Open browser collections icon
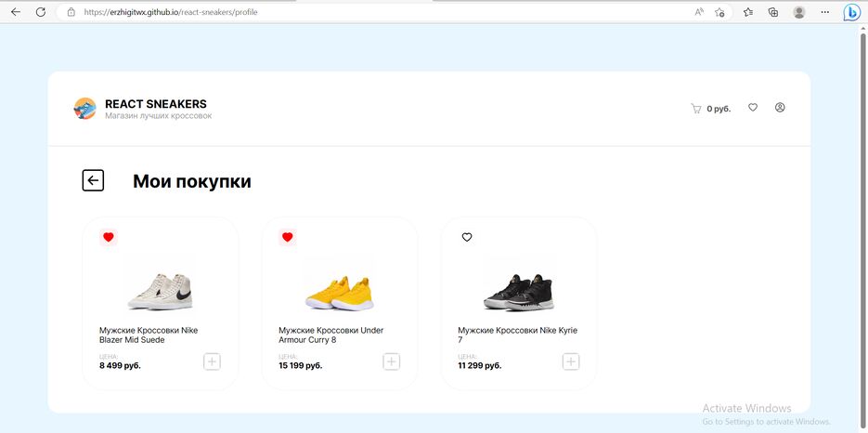This screenshot has width=868, height=433. [773, 12]
